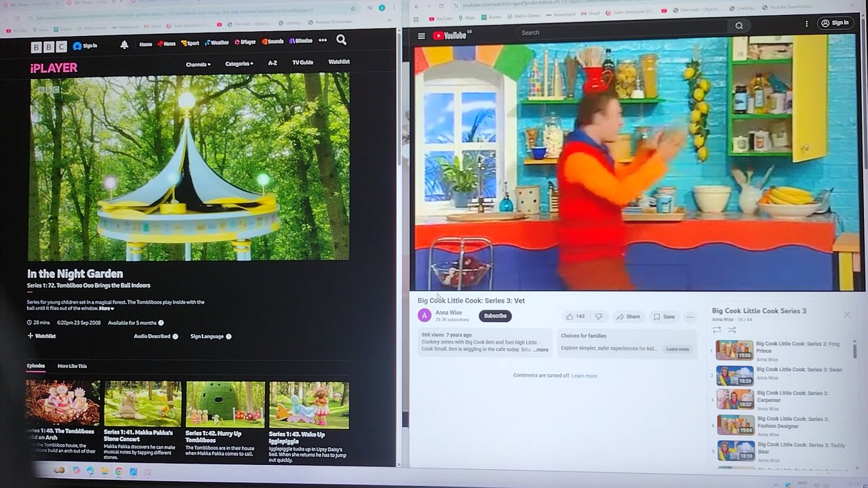
Task: Click the iPLAYER logo
Action: [54, 68]
